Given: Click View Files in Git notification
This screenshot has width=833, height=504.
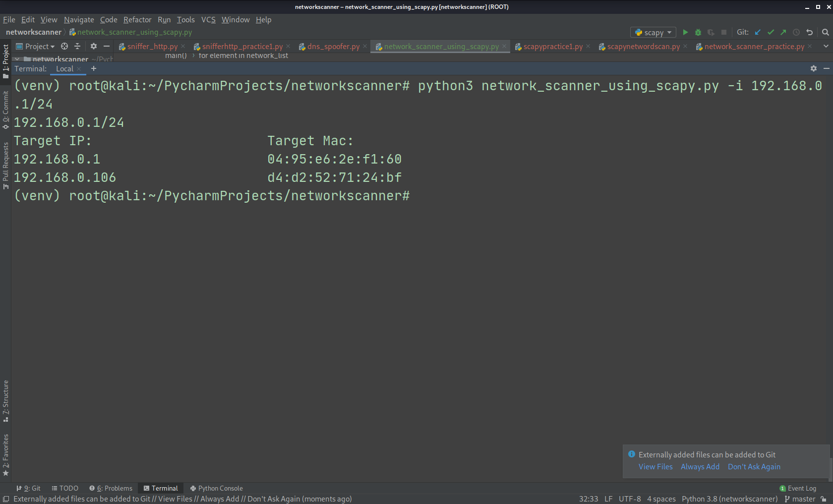Looking at the screenshot, I should 655,467.
